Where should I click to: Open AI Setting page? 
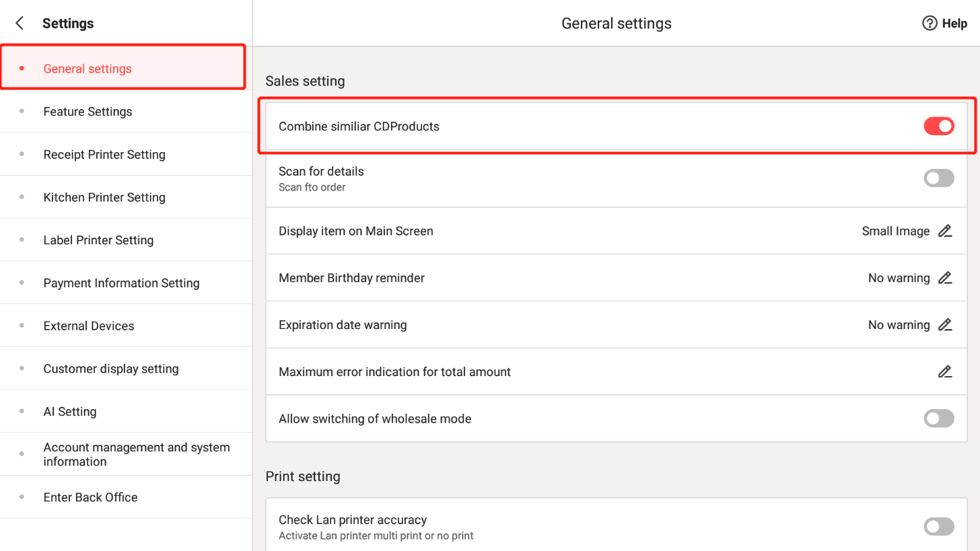[x=126, y=412]
